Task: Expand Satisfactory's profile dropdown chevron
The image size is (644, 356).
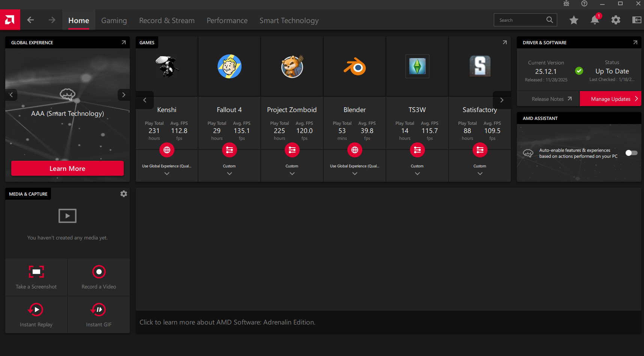Action: tap(480, 174)
